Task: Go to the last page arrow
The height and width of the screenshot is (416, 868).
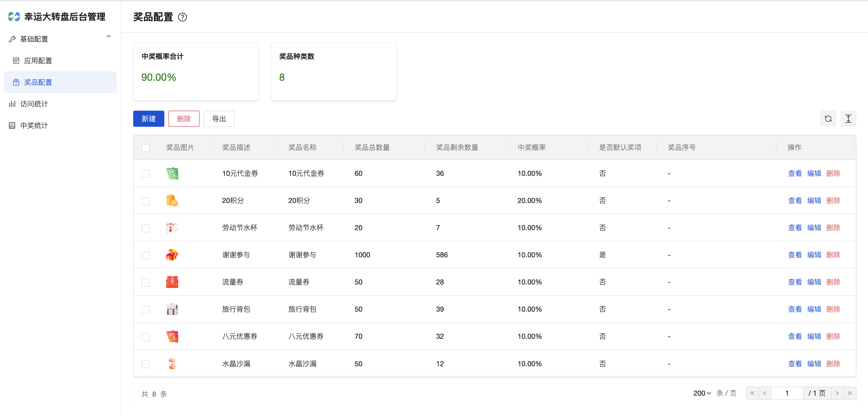Action: tap(850, 393)
